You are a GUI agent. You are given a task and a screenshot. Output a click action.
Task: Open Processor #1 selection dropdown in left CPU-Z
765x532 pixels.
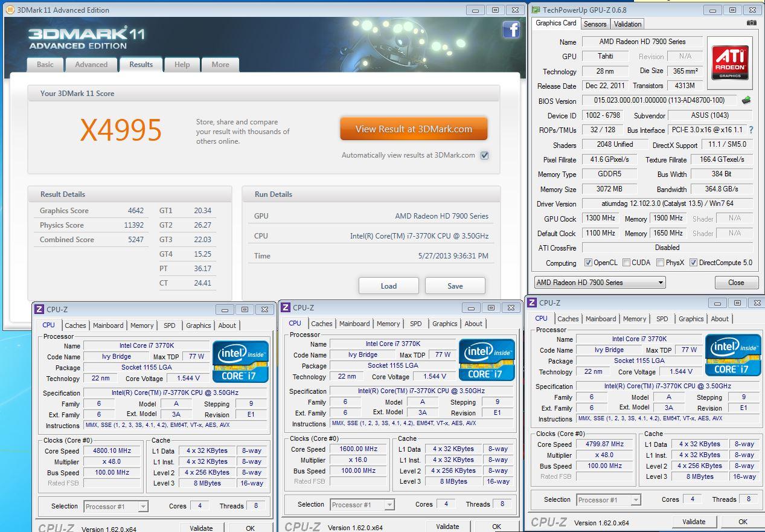(116, 507)
